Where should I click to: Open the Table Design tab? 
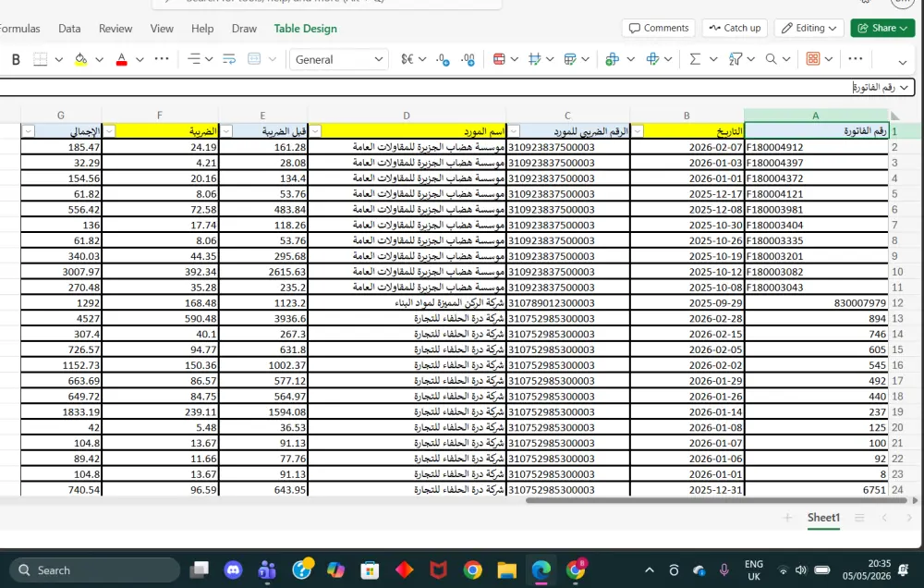[305, 29]
